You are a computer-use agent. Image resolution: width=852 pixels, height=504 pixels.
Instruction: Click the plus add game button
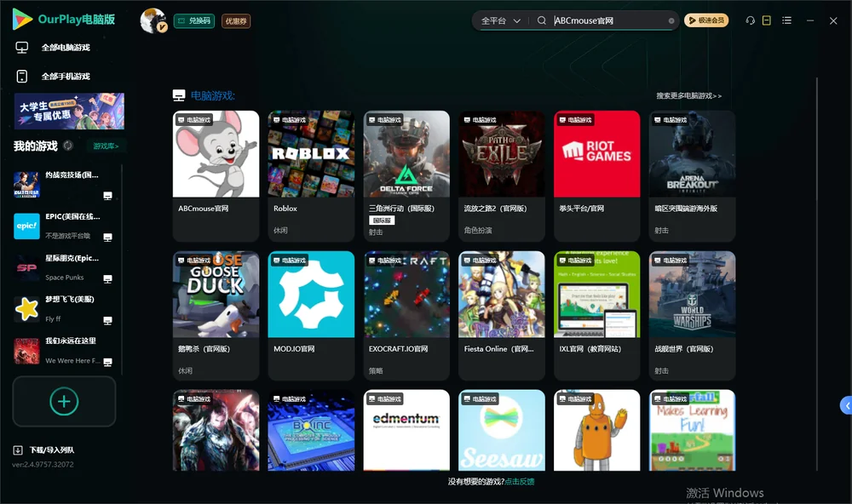(x=64, y=401)
